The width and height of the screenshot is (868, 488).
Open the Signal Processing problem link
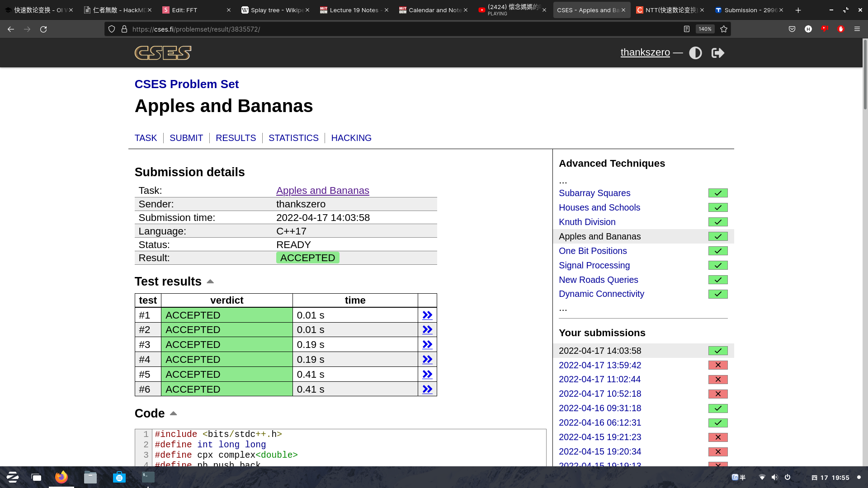(x=594, y=265)
